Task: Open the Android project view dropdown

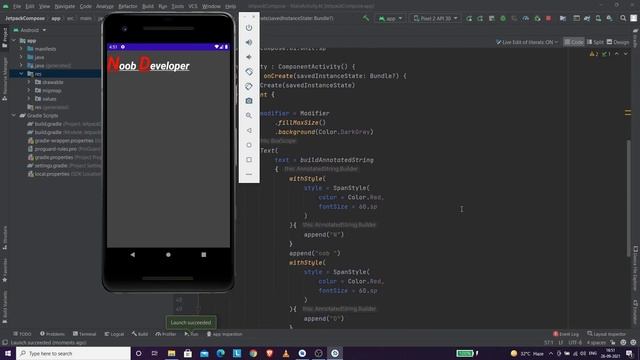Action: 30,30
